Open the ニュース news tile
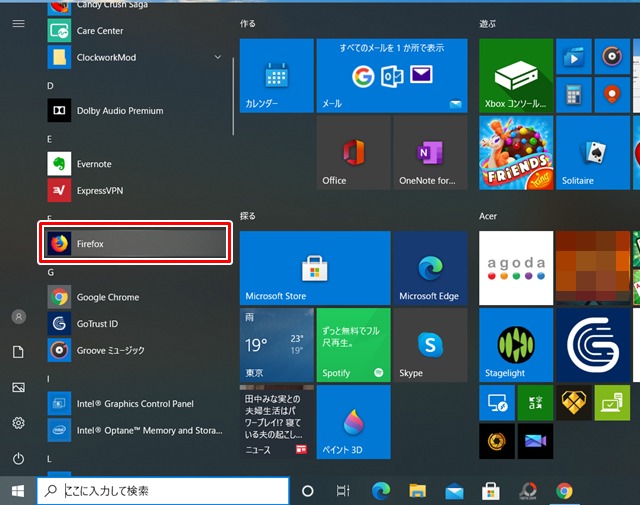Viewport: 640px width, 505px height. tap(277, 422)
